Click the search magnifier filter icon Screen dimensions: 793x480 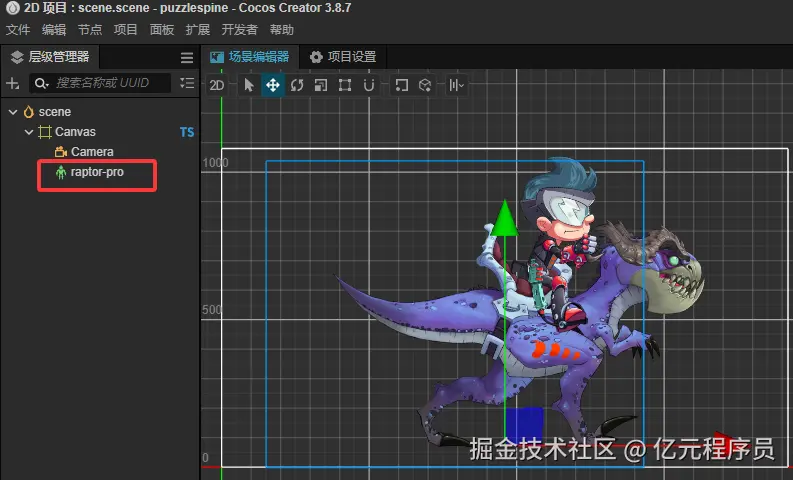pyautogui.click(x=41, y=83)
